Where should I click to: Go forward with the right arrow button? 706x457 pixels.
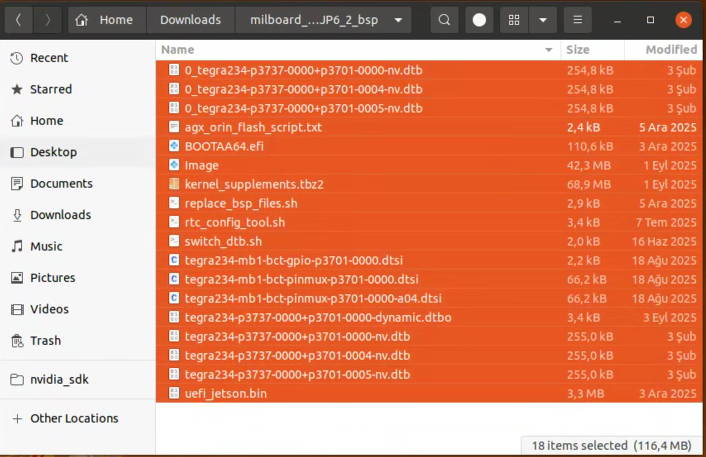47,20
